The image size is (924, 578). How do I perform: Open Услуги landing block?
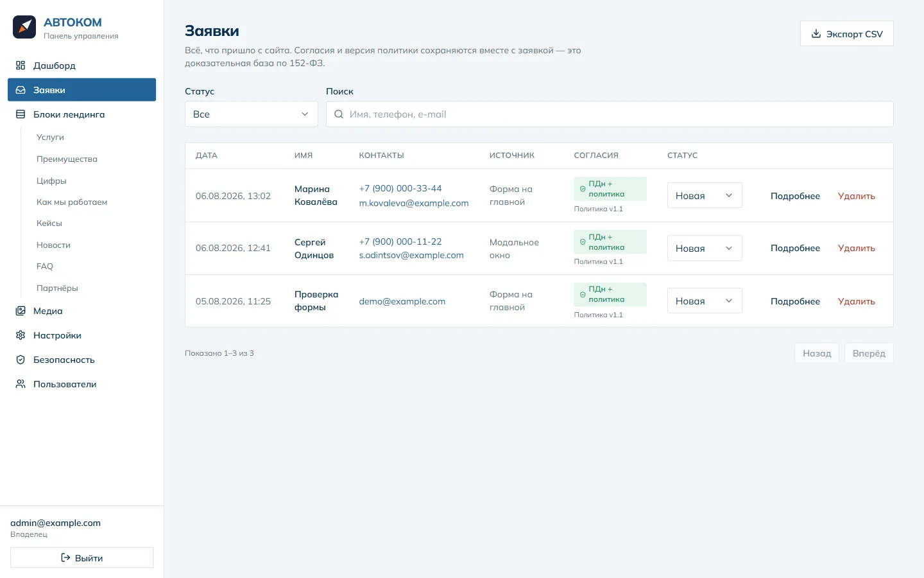(92, 137)
